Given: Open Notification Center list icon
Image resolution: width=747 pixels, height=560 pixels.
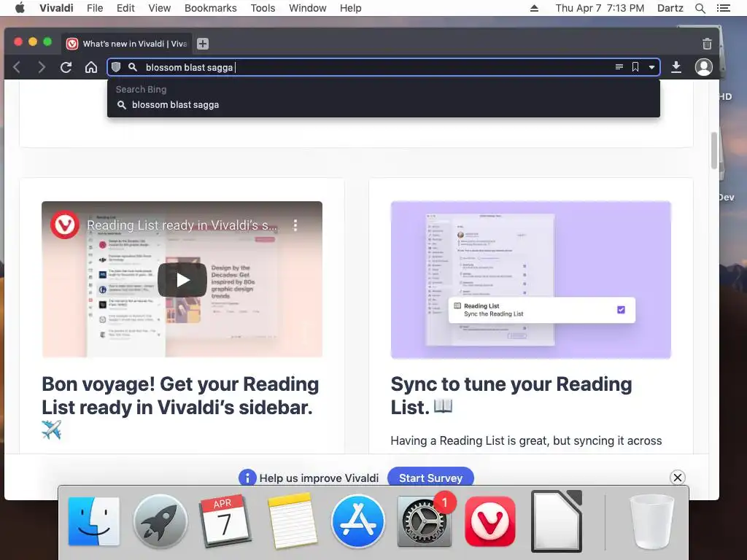Looking at the screenshot, I should 724,8.
